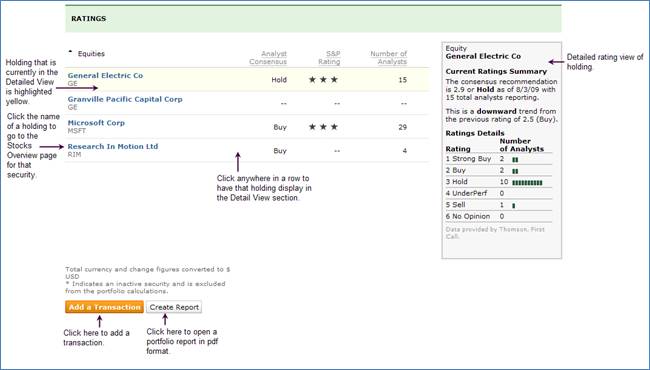Select General Electric three-star S&P rating
The width and height of the screenshot is (650, 370).
(323, 80)
